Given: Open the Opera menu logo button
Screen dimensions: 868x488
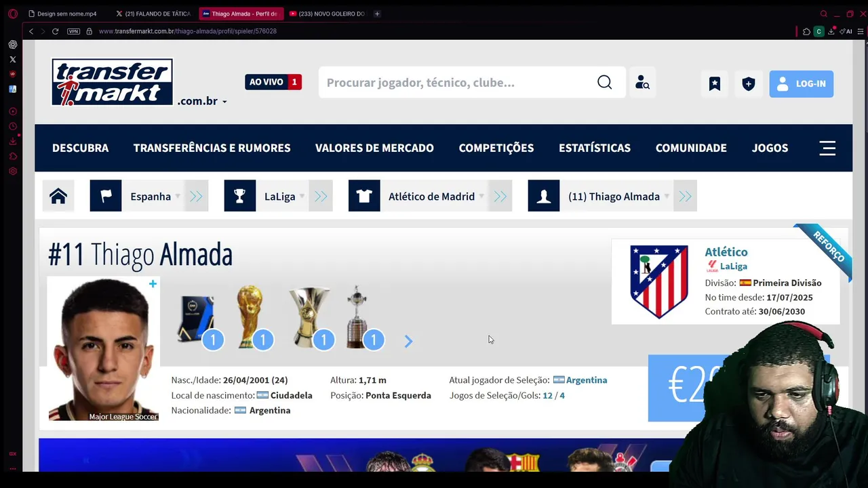Looking at the screenshot, I should coord(12,14).
